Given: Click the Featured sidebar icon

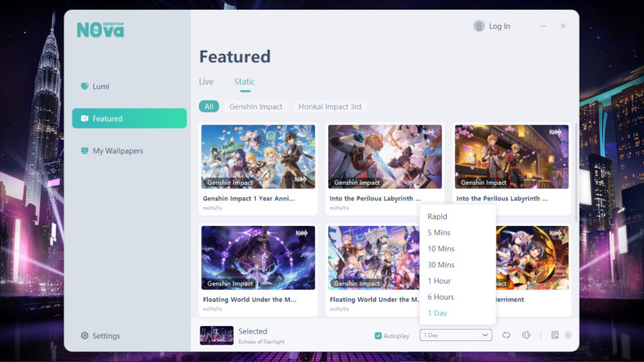Looking at the screenshot, I should click(x=85, y=118).
